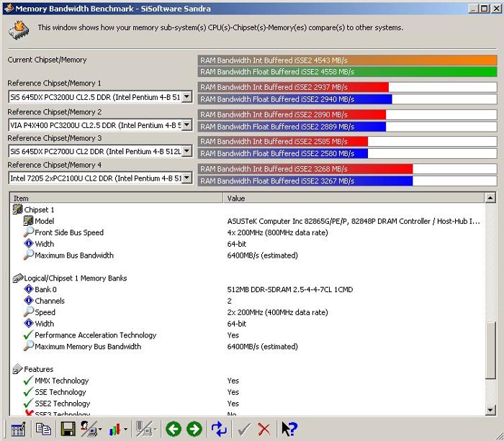Select the Maximum Memory Bus Bandwidth row
504x441 pixels.
click(x=248, y=347)
